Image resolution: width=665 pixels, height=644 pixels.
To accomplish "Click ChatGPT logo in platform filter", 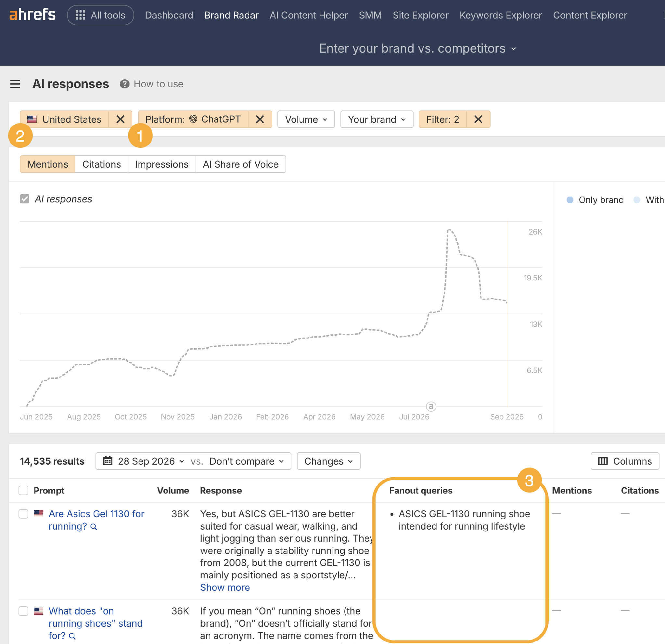I will tap(193, 119).
